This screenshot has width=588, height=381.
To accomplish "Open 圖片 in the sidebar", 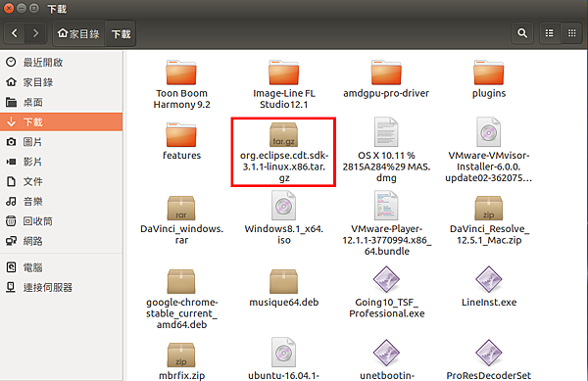I will [x=61, y=142].
